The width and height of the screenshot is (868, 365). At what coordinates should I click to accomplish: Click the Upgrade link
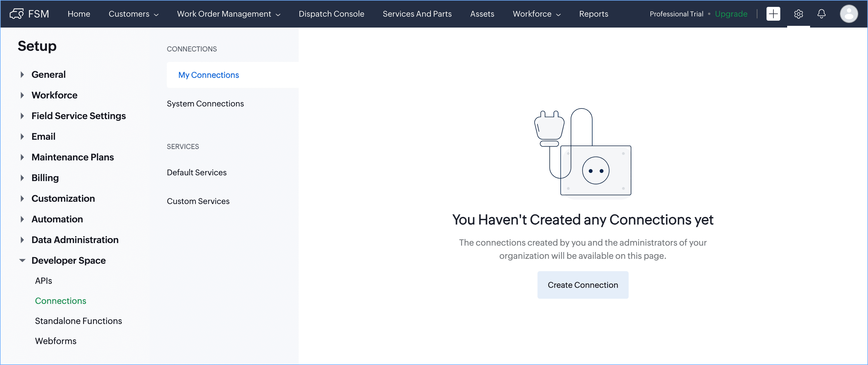731,14
